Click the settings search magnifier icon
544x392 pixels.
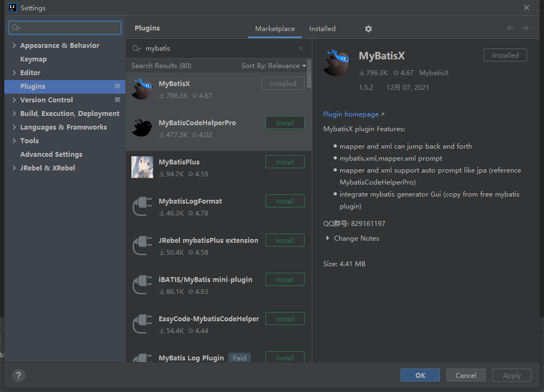(16, 28)
